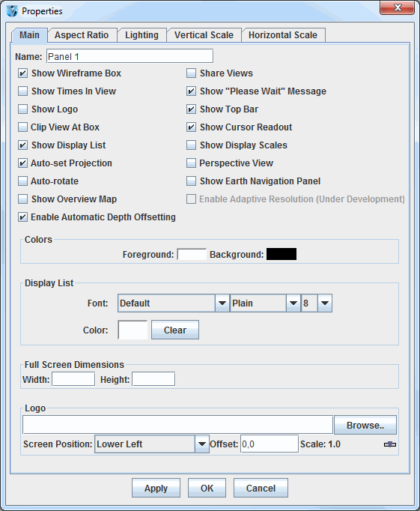The height and width of the screenshot is (511, 420).
Task: Click the black Background color swatch
Action: [281, 254]
